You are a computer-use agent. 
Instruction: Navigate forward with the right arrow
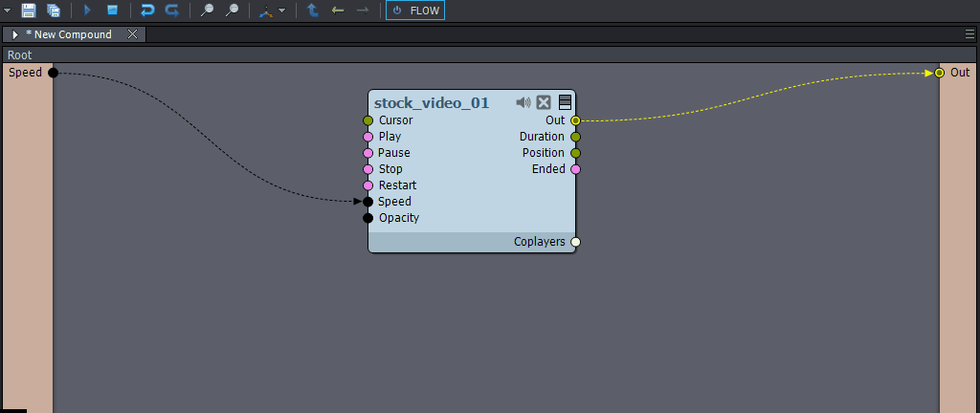click(x=362, y=10)
